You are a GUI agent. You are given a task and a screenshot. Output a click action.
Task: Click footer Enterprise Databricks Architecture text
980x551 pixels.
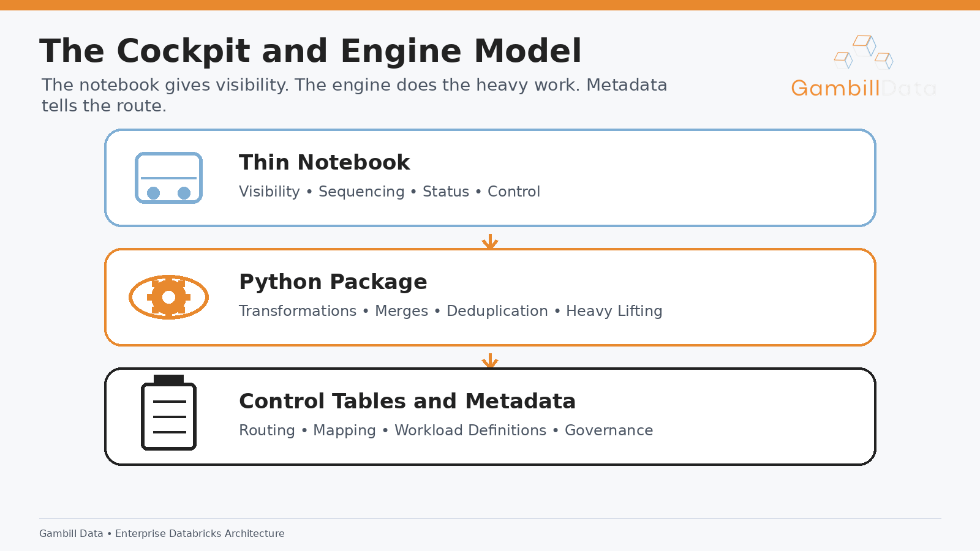[200, 533]
